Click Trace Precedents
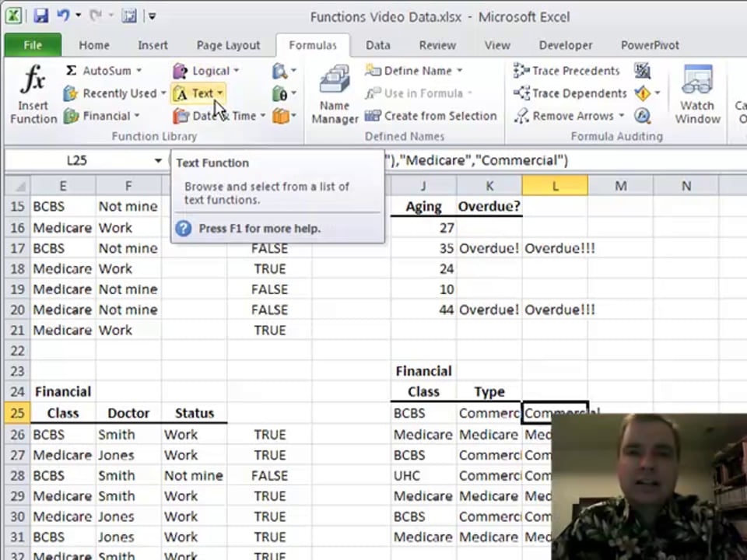Viewport: 747px width, 560px height. click(x=566, y=71)
